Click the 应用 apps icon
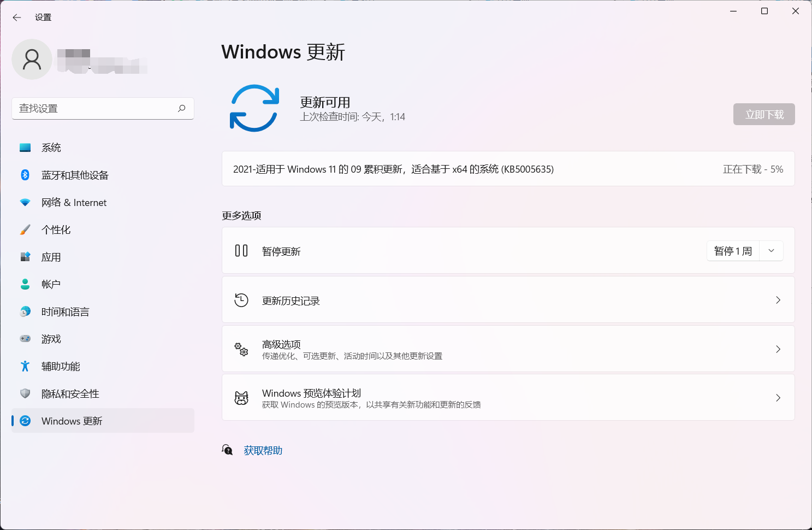This screenshot has width=812, height=530. pos(25,257)
